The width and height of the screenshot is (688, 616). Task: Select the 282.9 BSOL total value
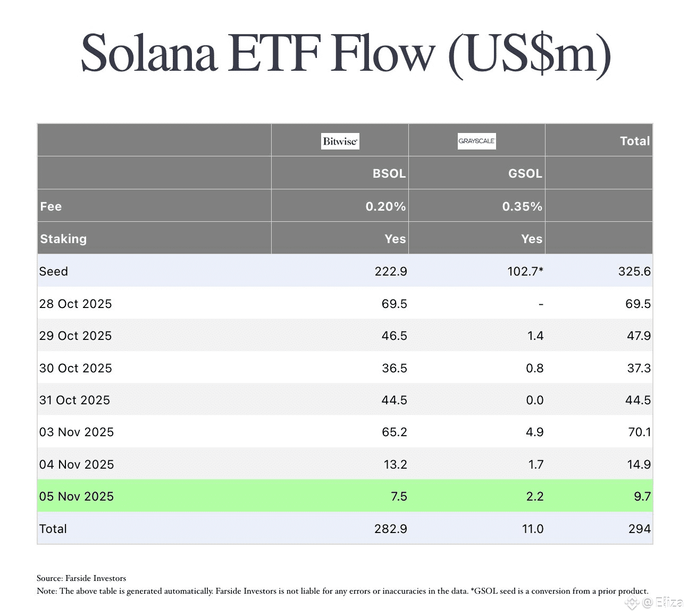coord(391,529)
